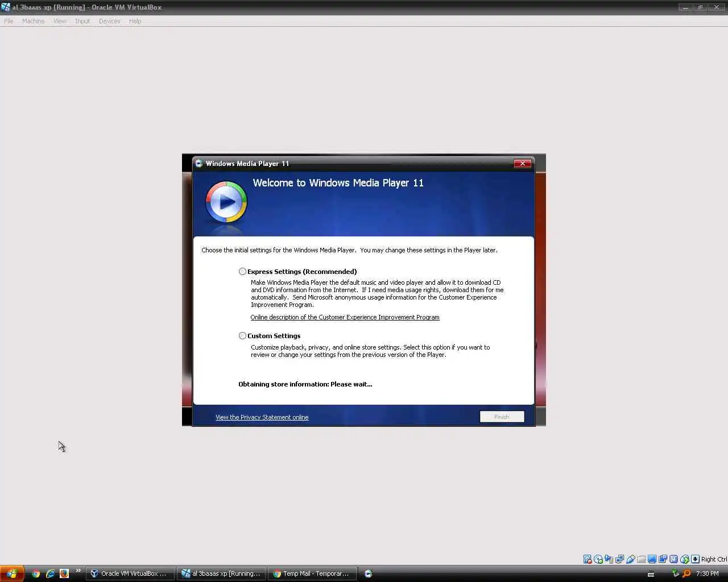728x582 pixels.
Task: Open the VirtualBox Machine menu
Action: [33, 21]
